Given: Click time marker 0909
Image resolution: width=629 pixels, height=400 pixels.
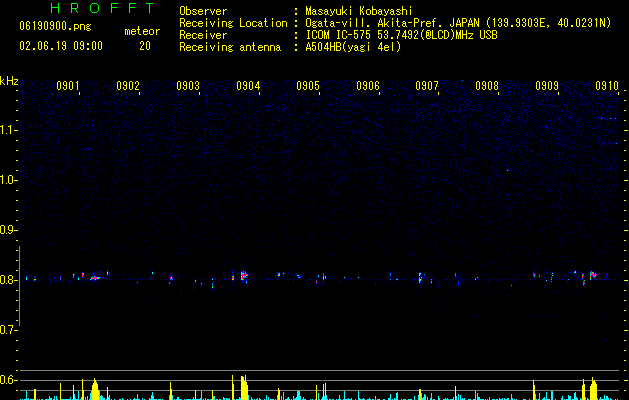Looking at the screenshot, I should click(547, 86).
